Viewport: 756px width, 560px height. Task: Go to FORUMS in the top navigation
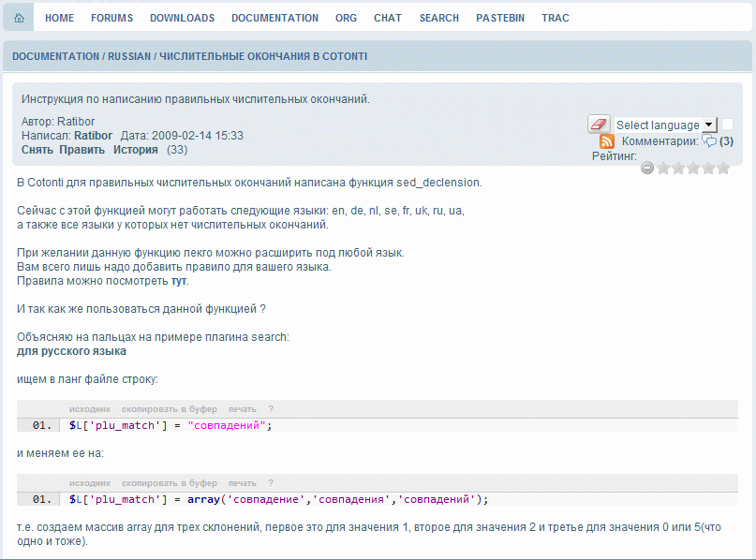(111, 18)
